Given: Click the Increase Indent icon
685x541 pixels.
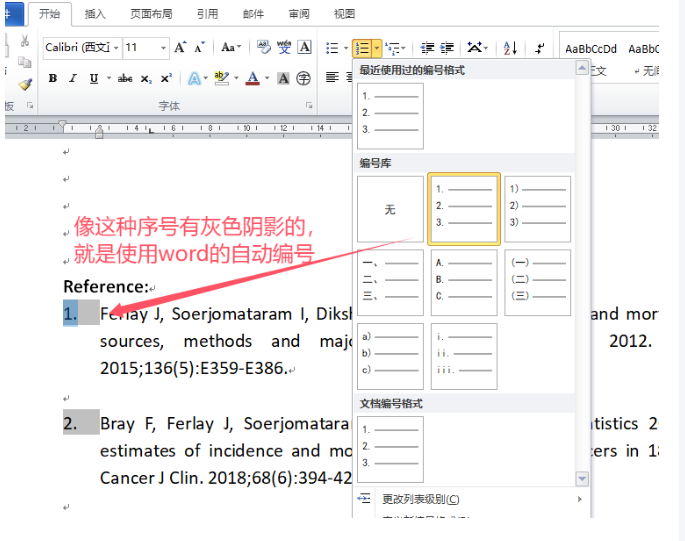Looking at the screenshot, I should click(x=447, y=48).
